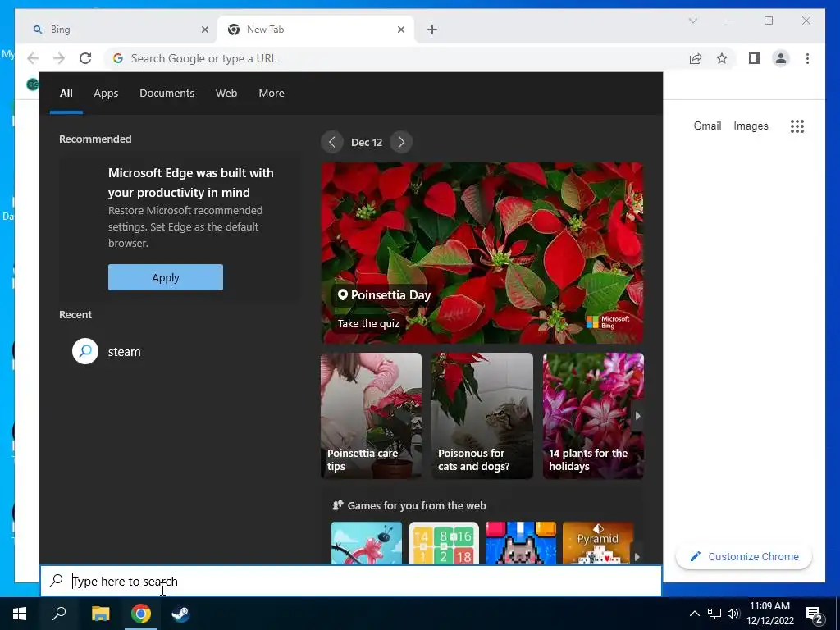
Task: Open Poisonous for cats and dogs card
Action: (482, 416)
